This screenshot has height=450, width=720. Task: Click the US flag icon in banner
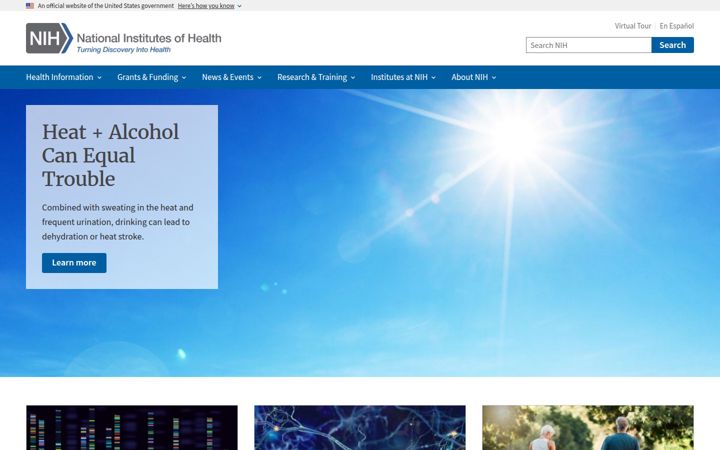[30, 6]
